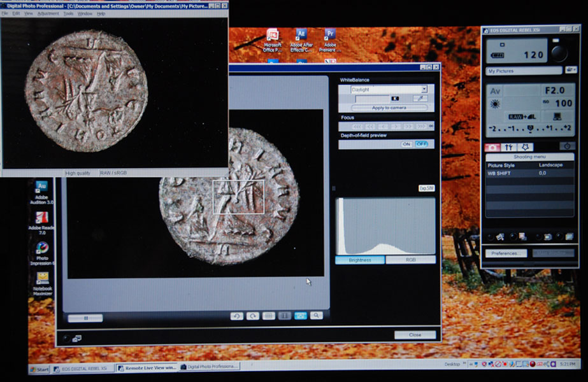Viewport: 588px width, 382px height.
Task: Select the Picture Style Landscape row
Action: [529, 166]
